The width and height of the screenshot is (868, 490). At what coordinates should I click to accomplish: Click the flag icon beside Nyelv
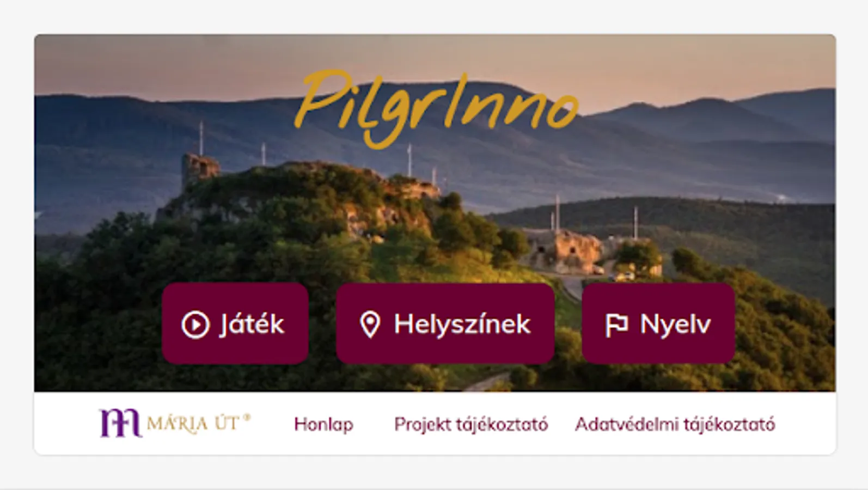(616, 326)
